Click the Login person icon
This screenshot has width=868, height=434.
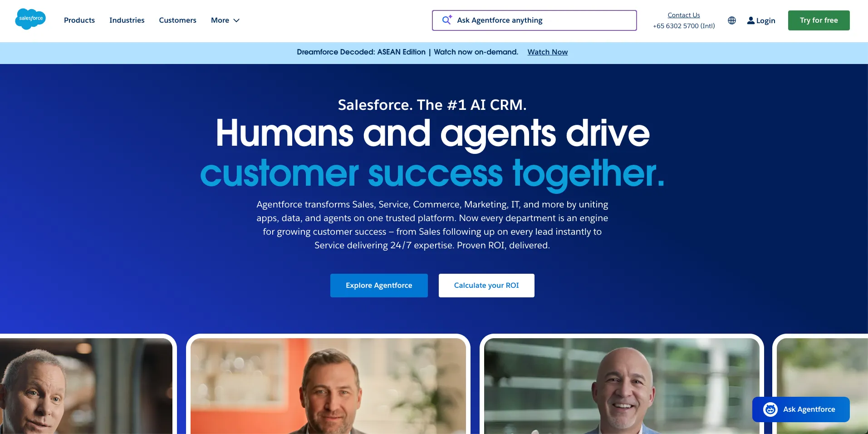(x=751, y=20)
